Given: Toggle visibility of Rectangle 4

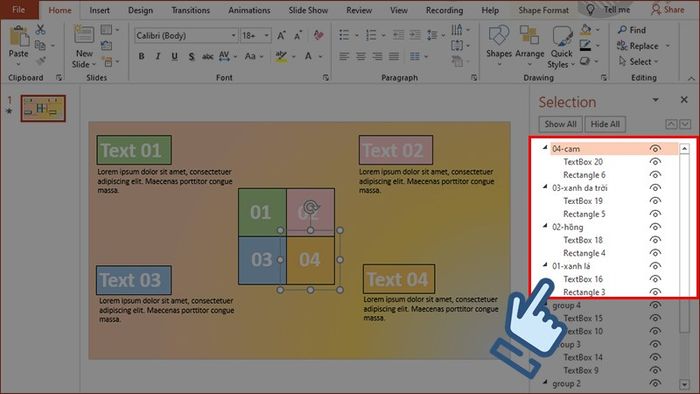Looking at the screenshot, I should pos(655,253).
